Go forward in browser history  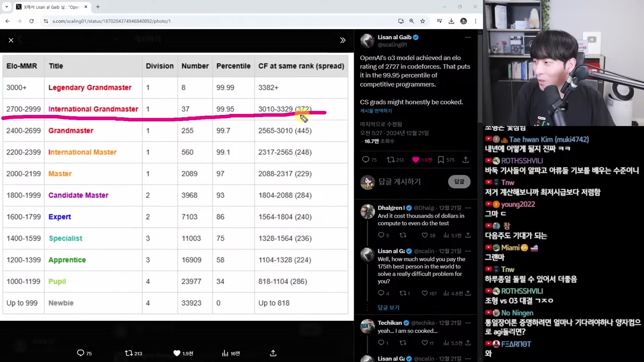tap(19, 21)
